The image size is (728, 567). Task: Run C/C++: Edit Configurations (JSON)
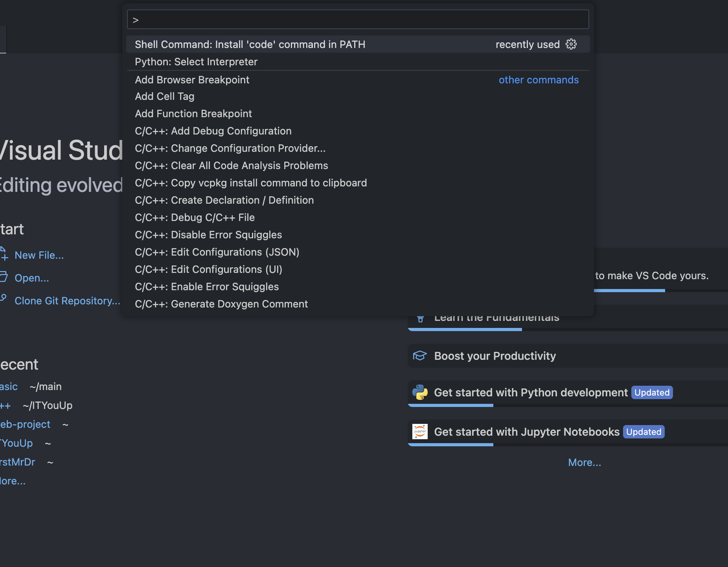(x=358, y=252)
